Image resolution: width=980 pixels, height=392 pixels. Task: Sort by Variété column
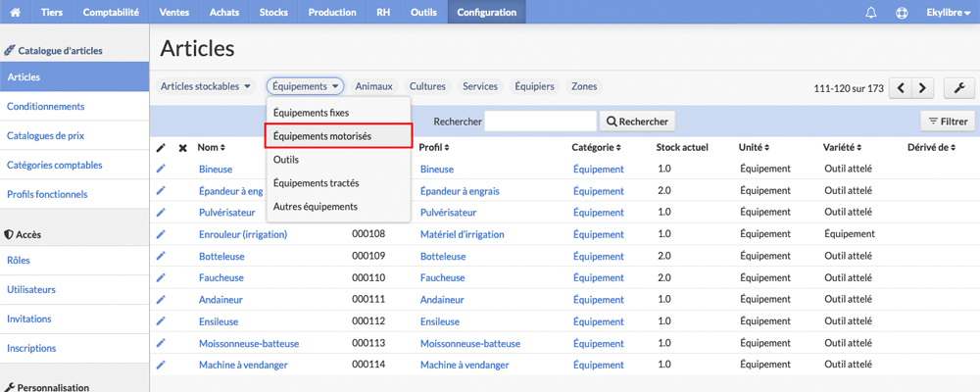point(842,148)
